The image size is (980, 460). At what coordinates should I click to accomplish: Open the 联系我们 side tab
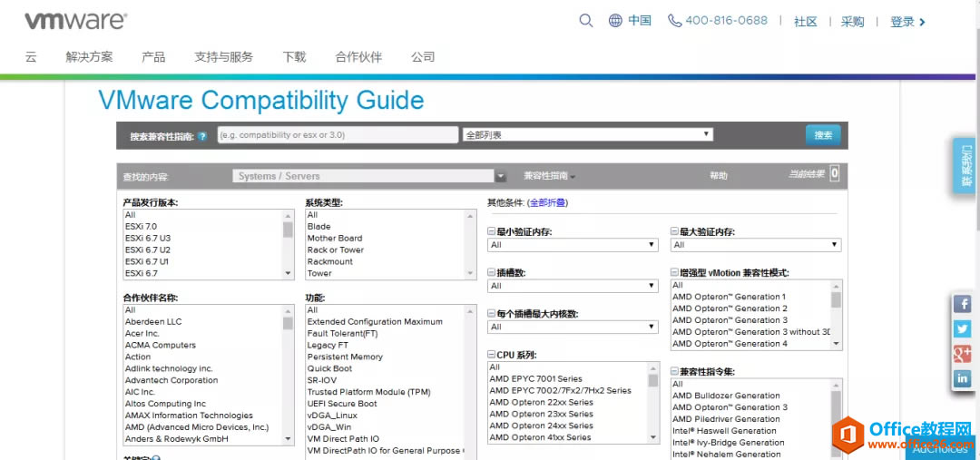[966, 166]
